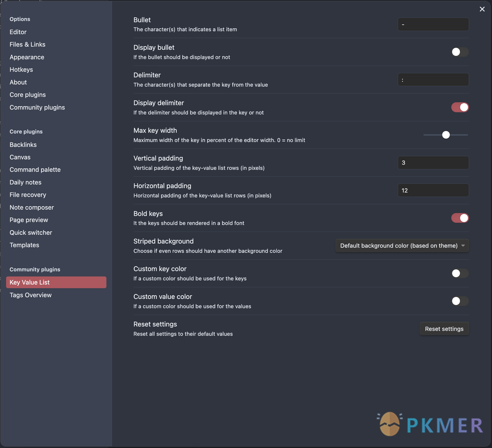Turn off the Bold keys toggle

(460, 218)
